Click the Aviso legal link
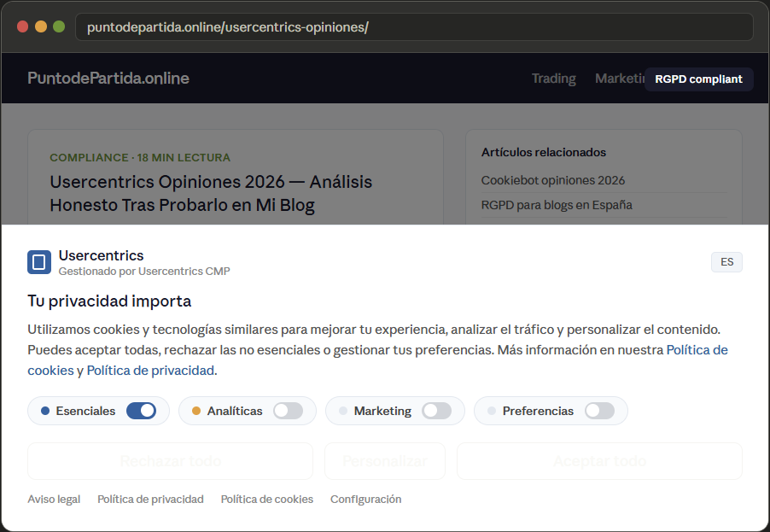Screen dimensions: 770x532 tap(53, 499)
